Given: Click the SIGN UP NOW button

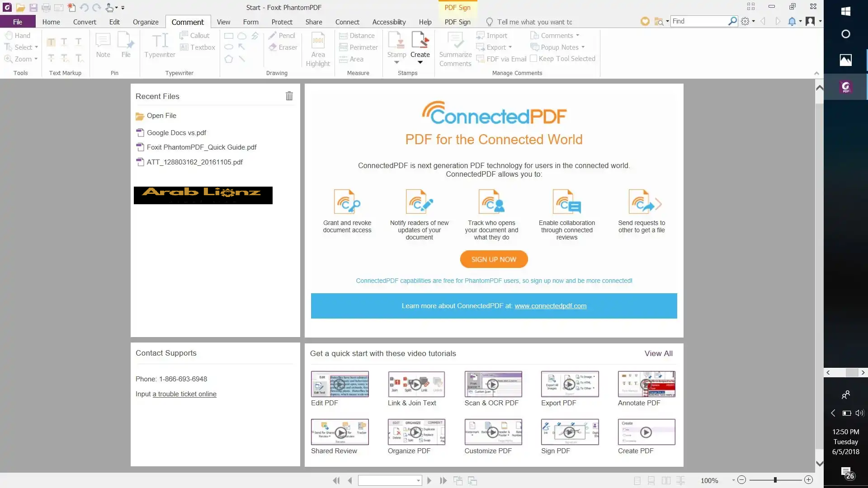Looking at the screenshot, I should (494, 259).
